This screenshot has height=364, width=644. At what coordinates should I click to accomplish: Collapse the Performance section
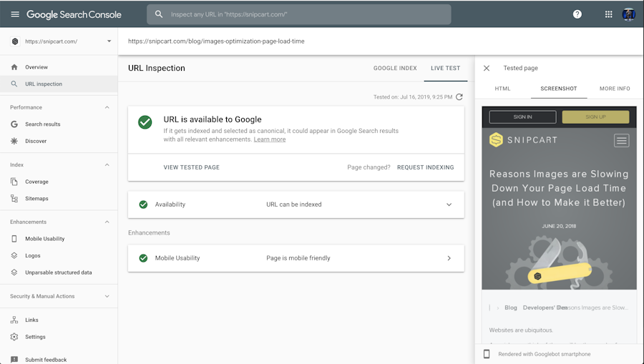(x=107, y=107)
